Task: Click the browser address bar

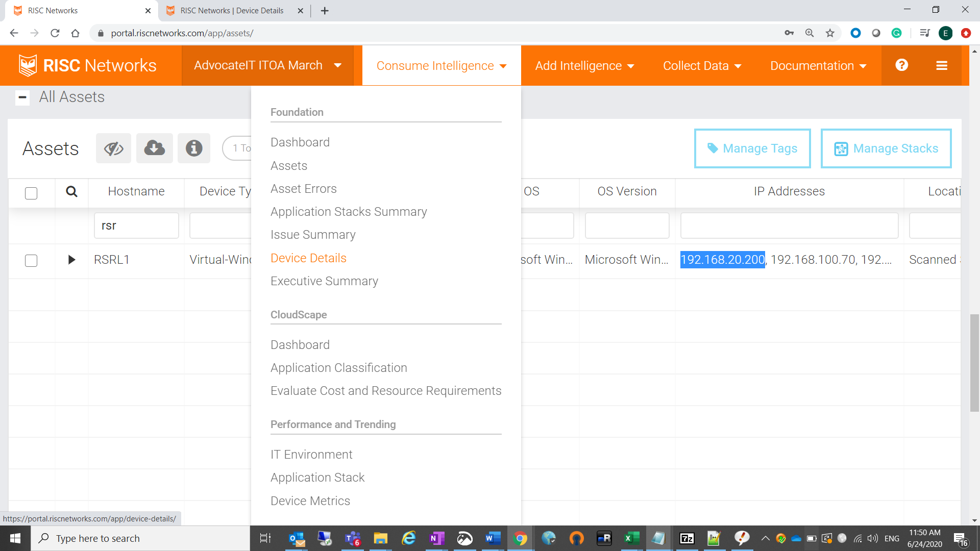Action: coord(439,33)
